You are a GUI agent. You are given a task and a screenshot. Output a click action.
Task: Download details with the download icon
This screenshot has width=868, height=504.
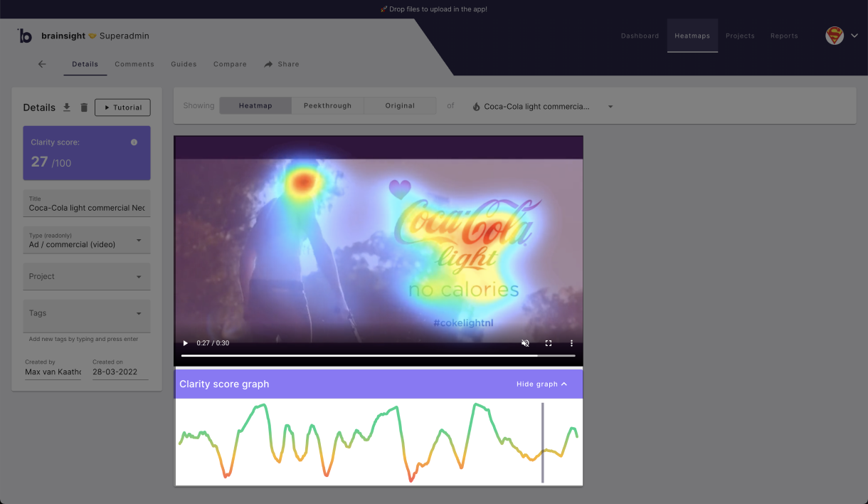(67, 107)
